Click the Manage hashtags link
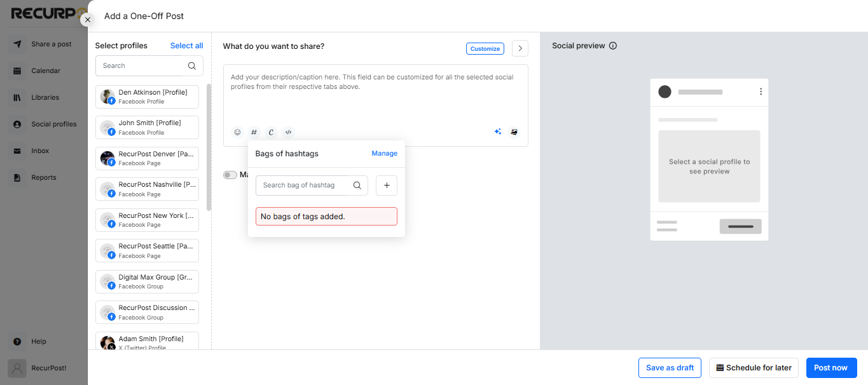The height and width of the screenshot is (385, 868). (x=385, y=153)
